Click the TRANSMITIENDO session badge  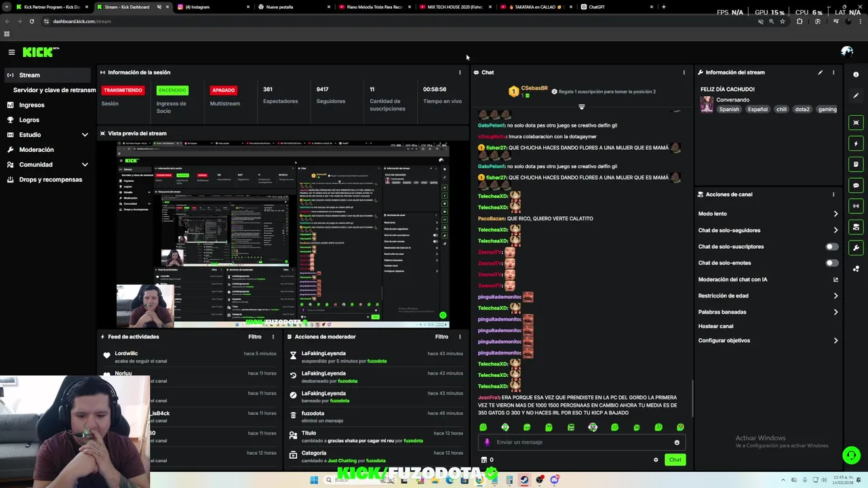tap(123, 90)
